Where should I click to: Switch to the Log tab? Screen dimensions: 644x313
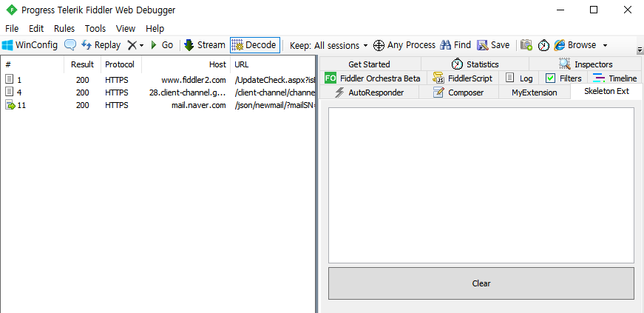coord(519,78)
